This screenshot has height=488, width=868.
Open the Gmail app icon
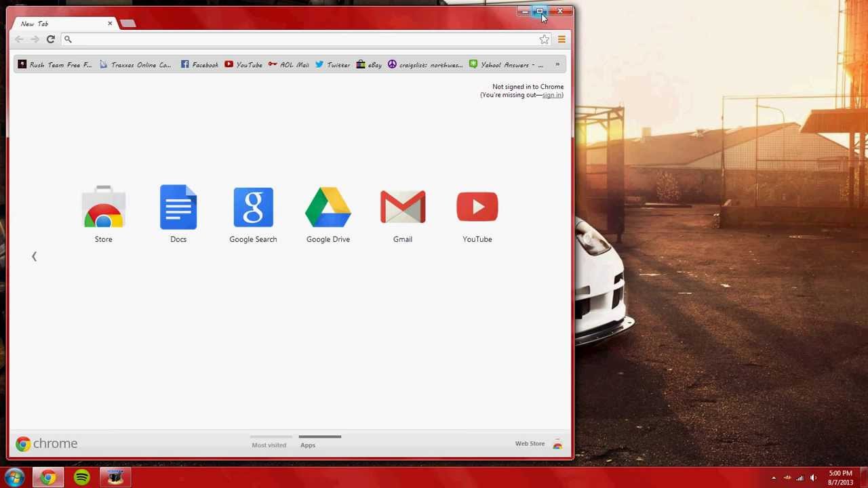(403, 207)
